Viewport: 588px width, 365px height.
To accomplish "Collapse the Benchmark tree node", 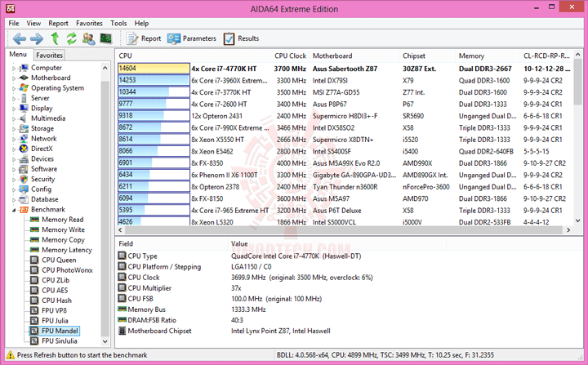I will coord(14,210).
